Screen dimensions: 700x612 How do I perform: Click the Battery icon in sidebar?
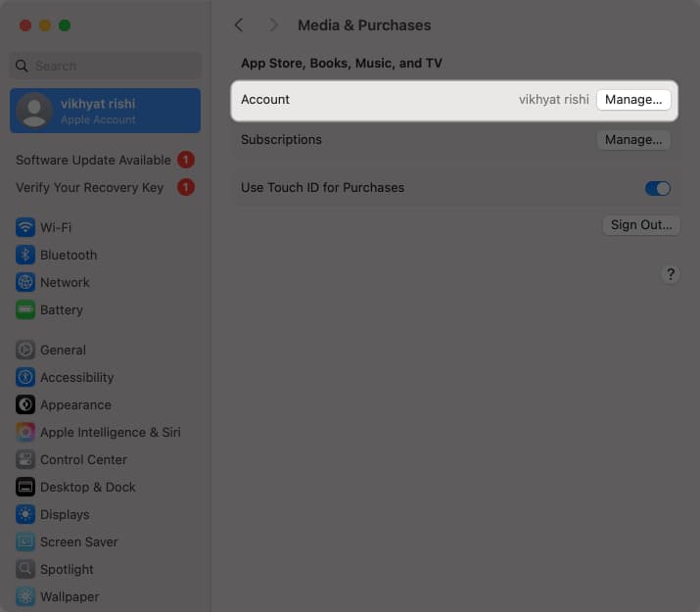25,309
